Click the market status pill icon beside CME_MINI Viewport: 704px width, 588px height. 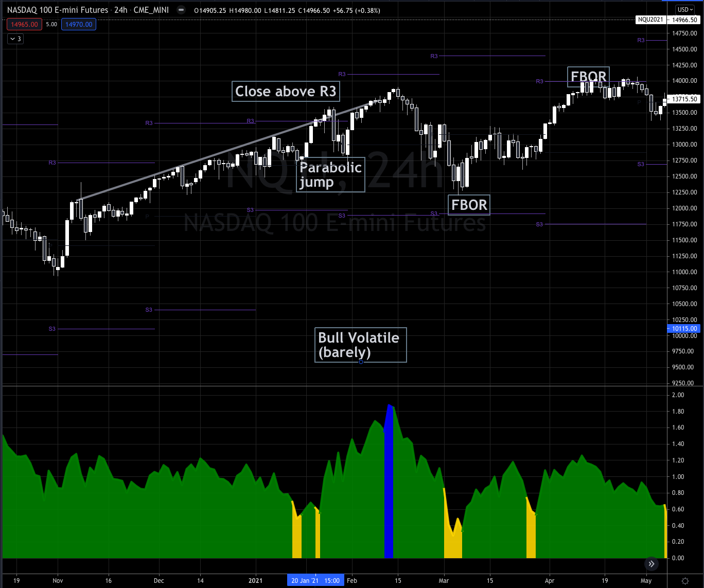(180, 10)
